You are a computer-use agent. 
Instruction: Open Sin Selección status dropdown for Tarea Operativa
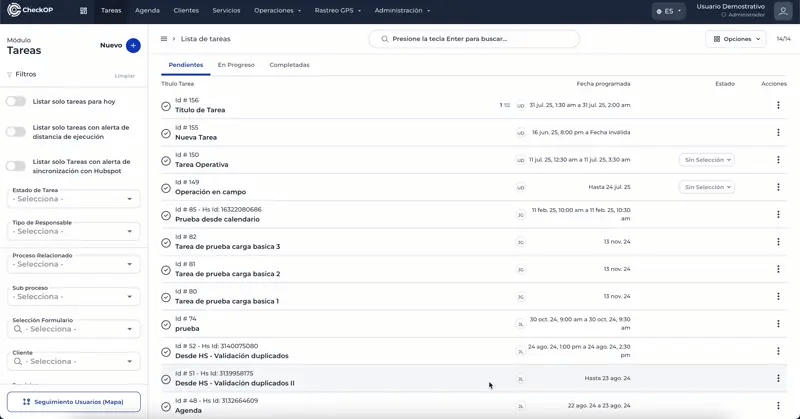[x=707, y=160]
